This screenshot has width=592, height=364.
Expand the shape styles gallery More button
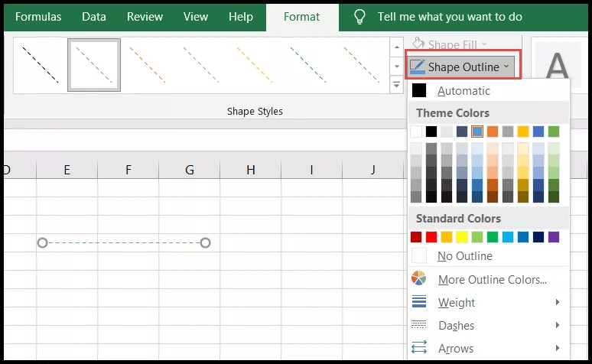pos(396,85)
